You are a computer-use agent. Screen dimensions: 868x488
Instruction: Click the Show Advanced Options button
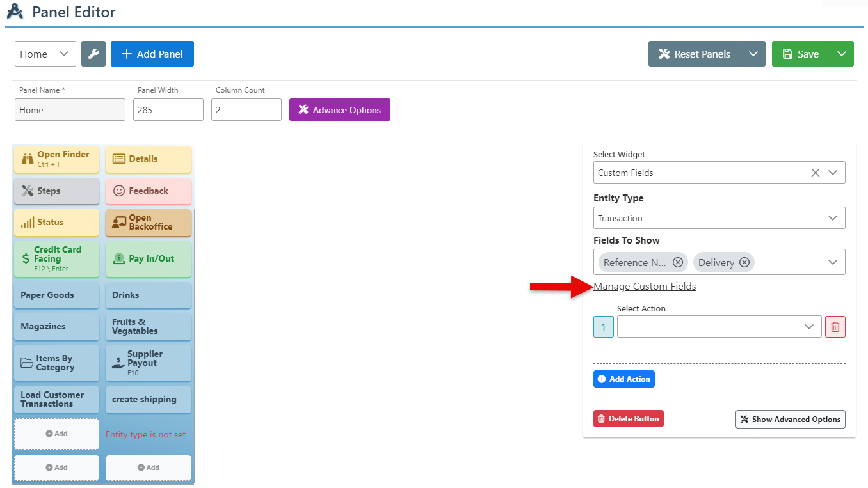(x=790, y=420)
